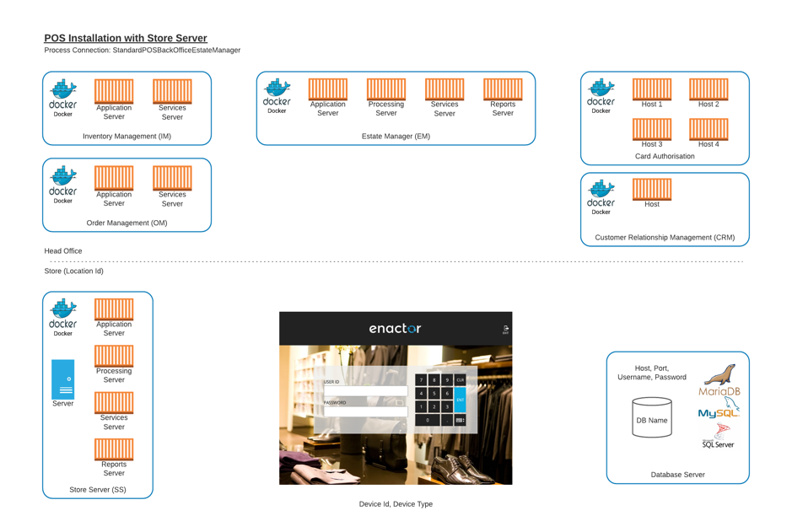Click the DB Name database cylinder
792x532 pixels.
[x=651, y=418]
